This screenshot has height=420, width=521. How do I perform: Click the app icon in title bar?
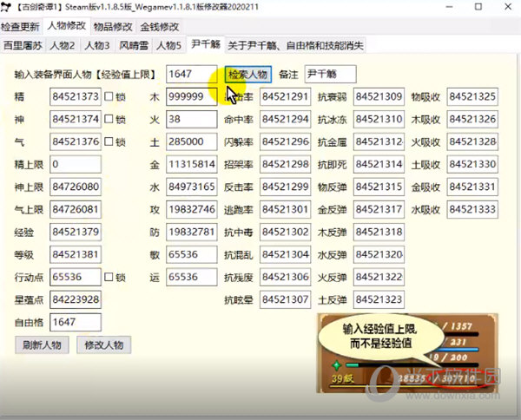coord(6,7)
